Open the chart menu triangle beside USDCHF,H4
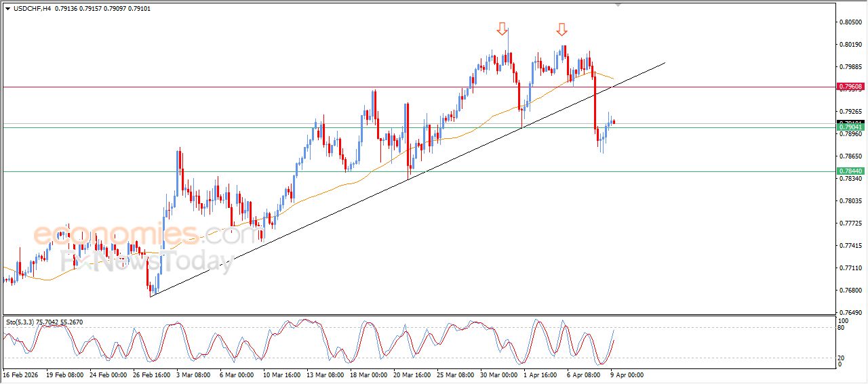Viewport: 868px width, 384px height. (7, 9)
